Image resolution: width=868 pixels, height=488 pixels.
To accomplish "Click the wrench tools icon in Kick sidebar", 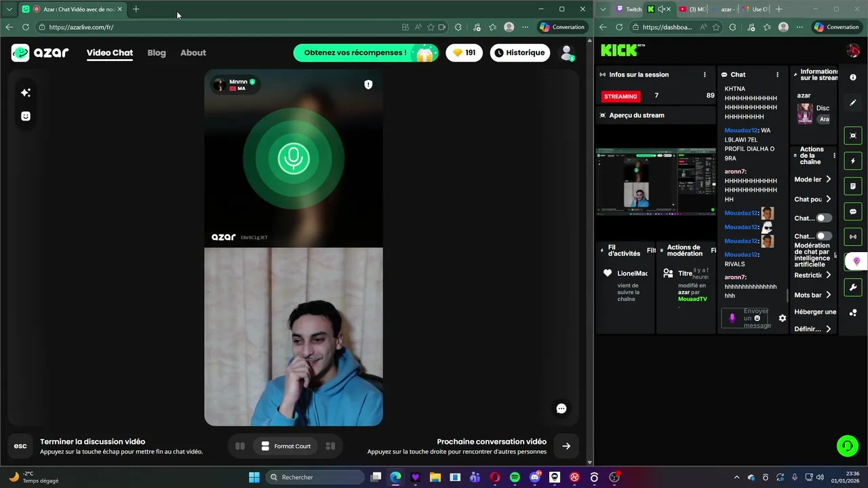I will [x=853, y=287].
